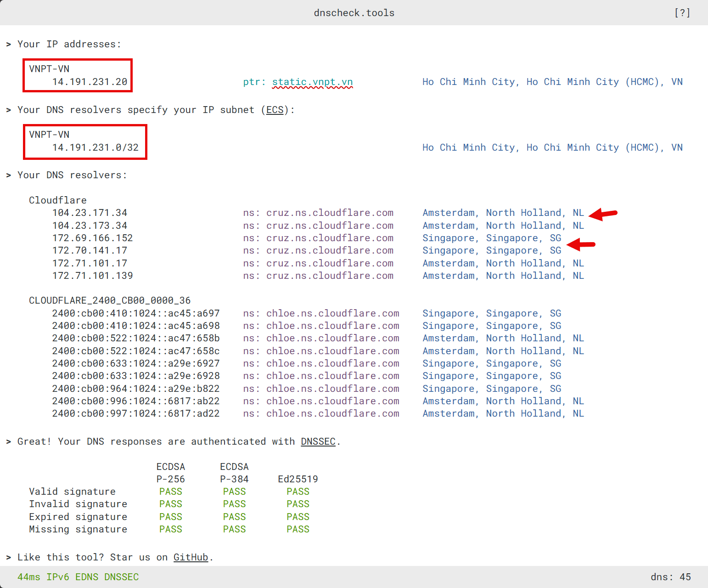The width and height of the screenshot is (708, 588).
Task: Click the dnscheck.tools title
Action: click(354, 13)
